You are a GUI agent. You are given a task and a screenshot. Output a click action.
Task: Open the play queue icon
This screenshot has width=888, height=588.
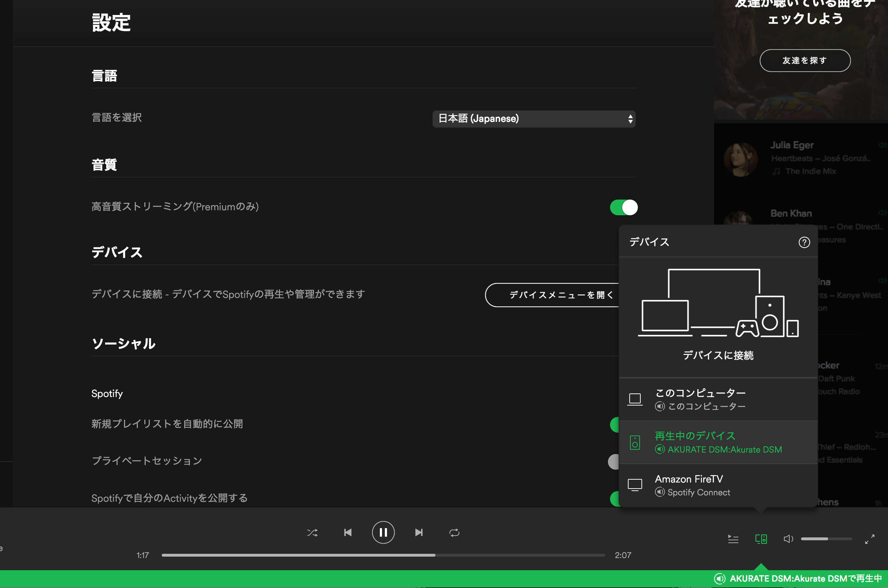click(x=733, y=539)
